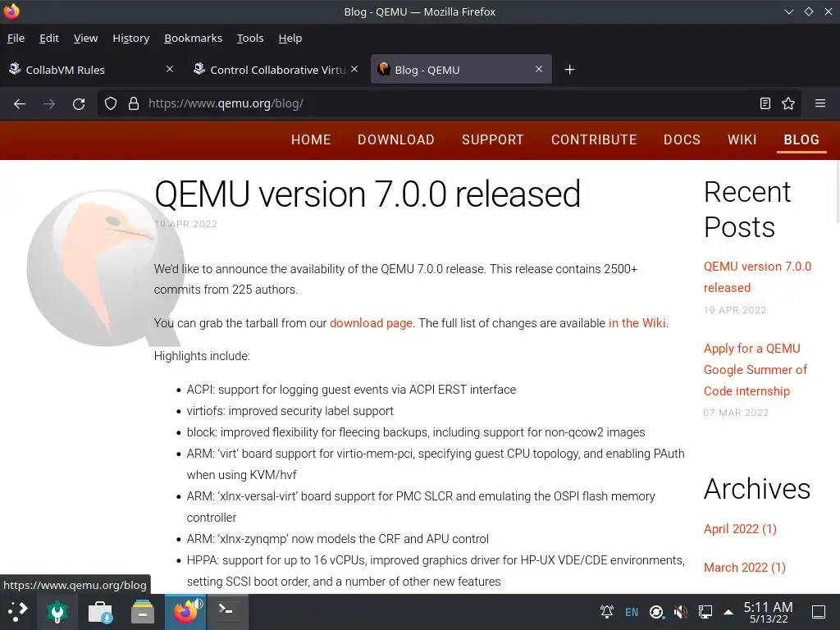The height and width of the screenshot is (630, 840).
Task: Open the Help menu
Action: coord(290,38)
